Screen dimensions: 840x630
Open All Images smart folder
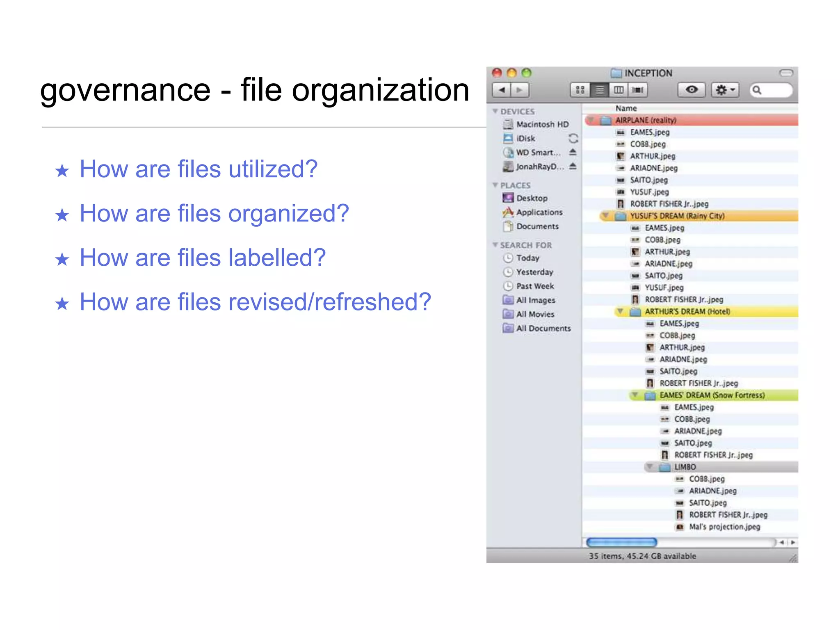529,300
